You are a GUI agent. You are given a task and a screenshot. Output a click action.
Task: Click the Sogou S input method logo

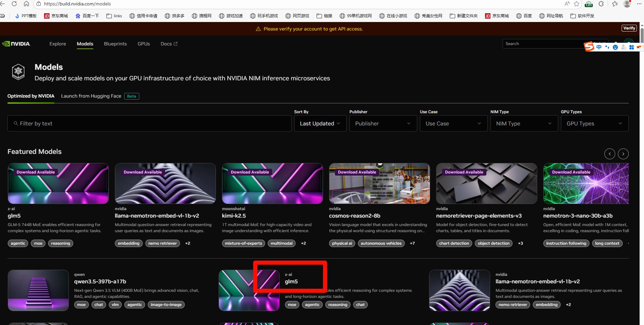click(x=589, y=46)
